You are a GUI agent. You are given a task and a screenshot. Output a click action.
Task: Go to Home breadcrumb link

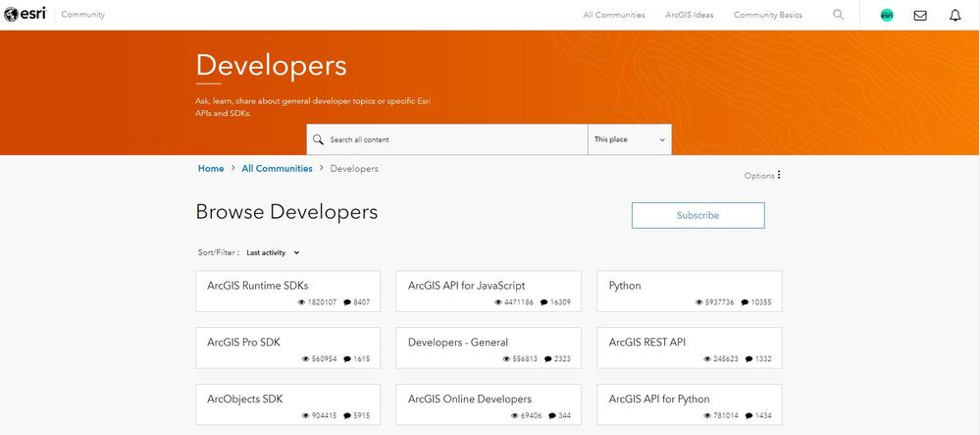(211, 168)
